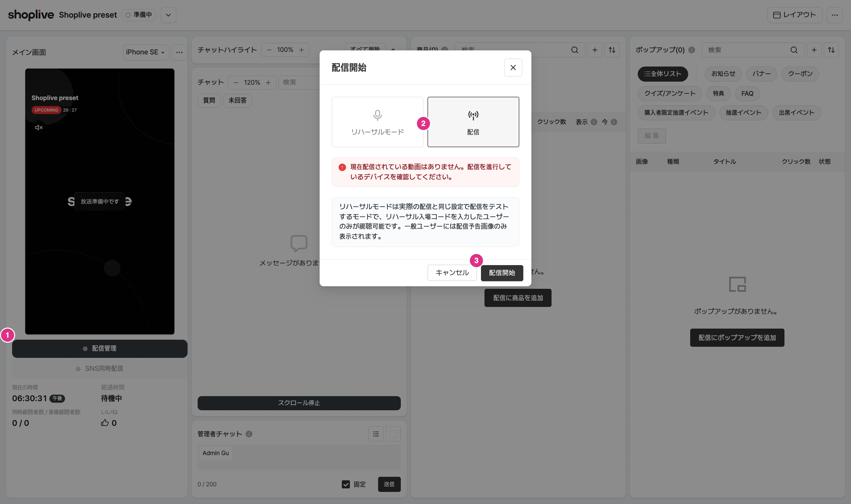Select the 配信 broadcast mode card
The width and height of the screenshot is (851, 504).
coord(473,122)
